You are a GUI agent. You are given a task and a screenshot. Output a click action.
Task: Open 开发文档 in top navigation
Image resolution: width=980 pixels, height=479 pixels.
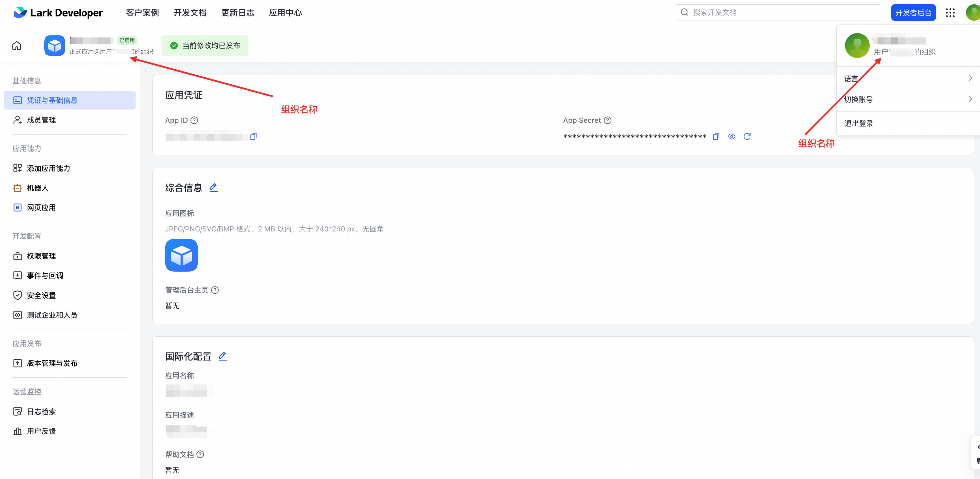point(190,13)
